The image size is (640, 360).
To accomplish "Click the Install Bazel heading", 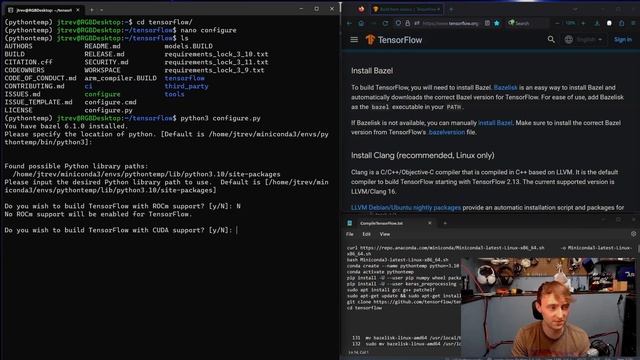I will (372, 71).
